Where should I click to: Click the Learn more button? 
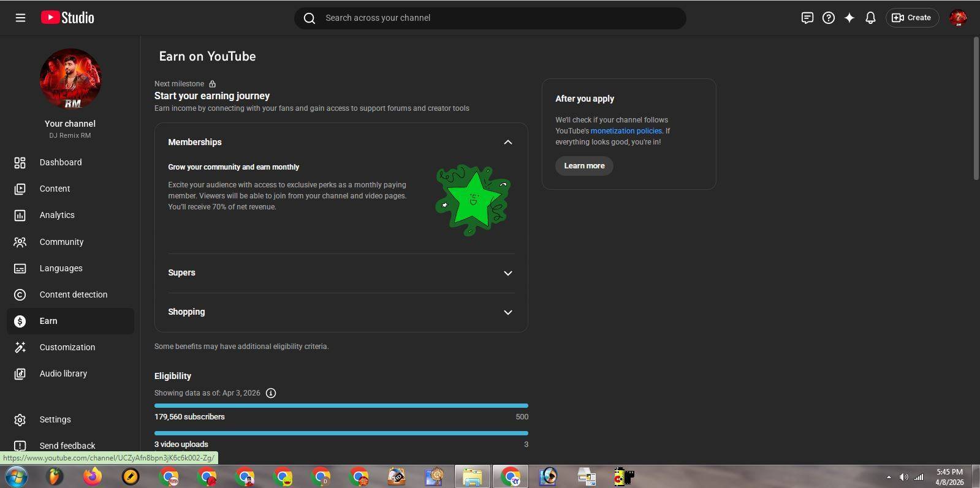tap(584, 166)
